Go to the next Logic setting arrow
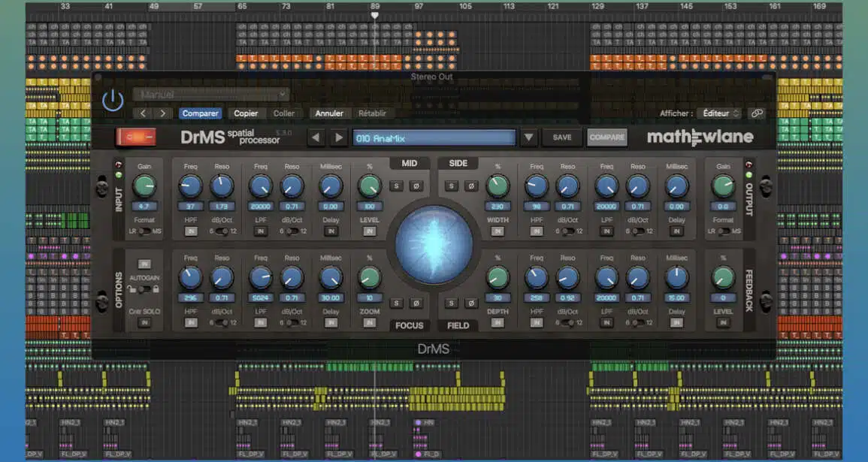This screenshot has width=868, height=462. pyautogui.click(x=162, y=113)
